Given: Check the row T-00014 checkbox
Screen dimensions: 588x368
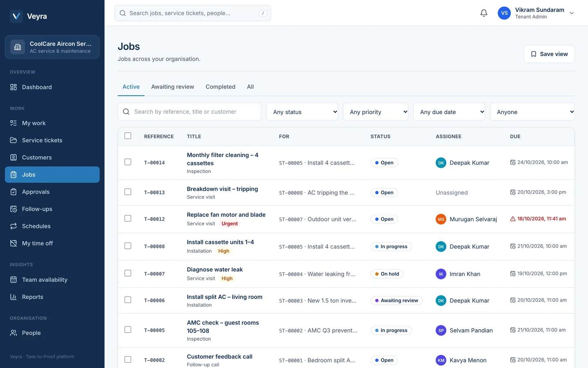Looking at the screenshot, I should click(x=128, y=162).
